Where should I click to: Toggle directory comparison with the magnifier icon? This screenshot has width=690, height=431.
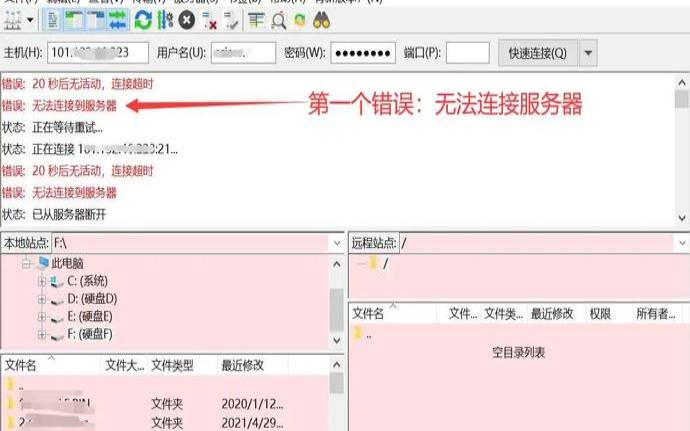[279, 20]
